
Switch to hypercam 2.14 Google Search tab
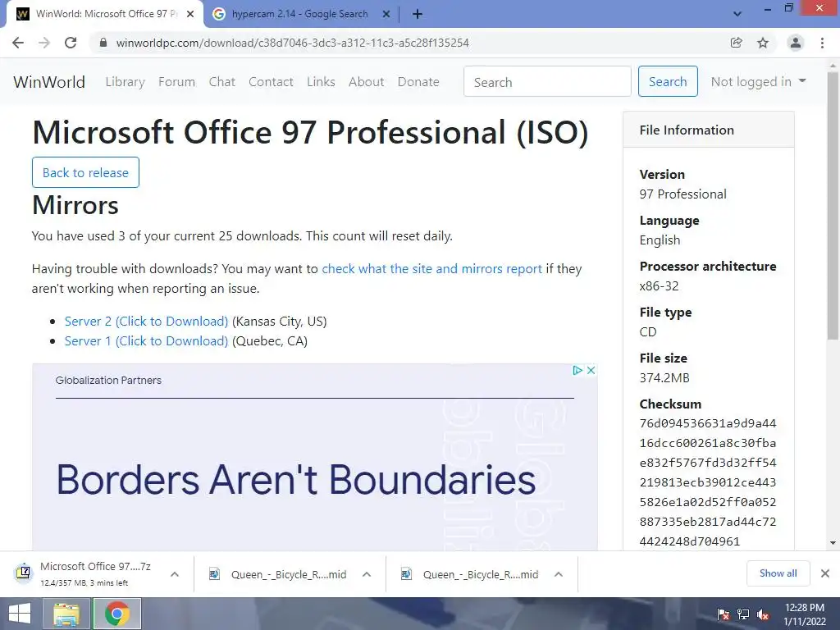[x=300, y=15]
